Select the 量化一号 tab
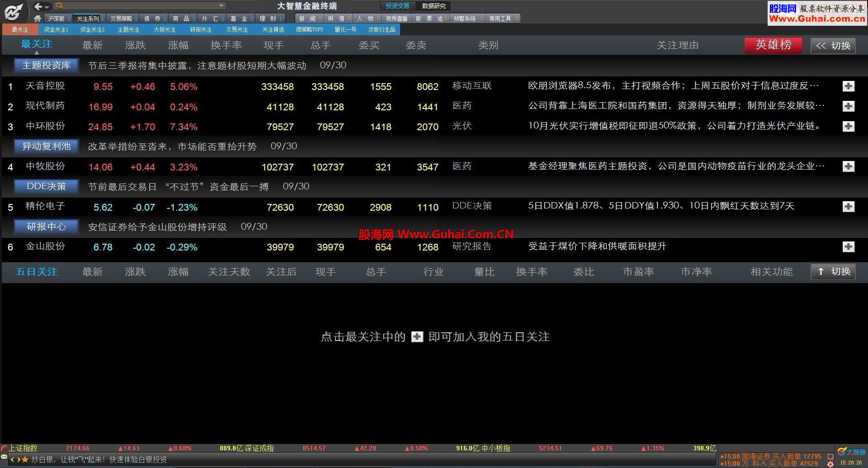 pos(345,29)
